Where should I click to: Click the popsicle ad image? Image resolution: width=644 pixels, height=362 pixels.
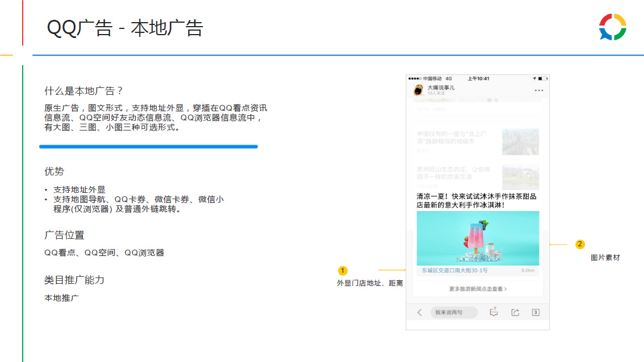point(478,238)
